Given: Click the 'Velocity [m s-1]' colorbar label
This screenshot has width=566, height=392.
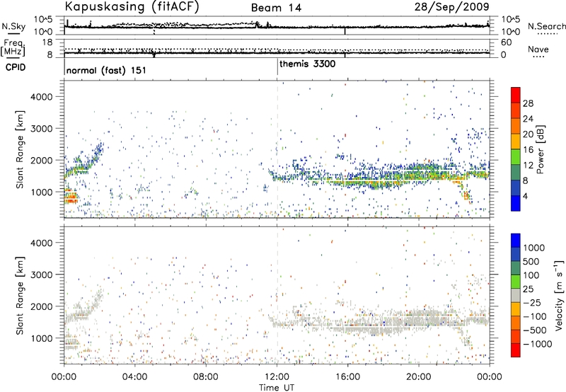Looking at the screenshot, I should tap(559, 295).
